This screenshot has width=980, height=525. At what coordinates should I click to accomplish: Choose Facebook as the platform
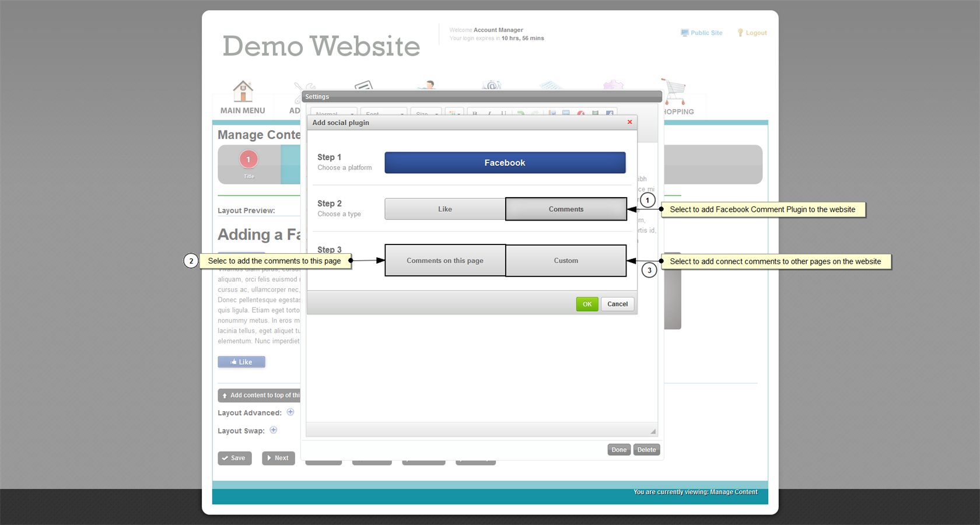[505, 163]
